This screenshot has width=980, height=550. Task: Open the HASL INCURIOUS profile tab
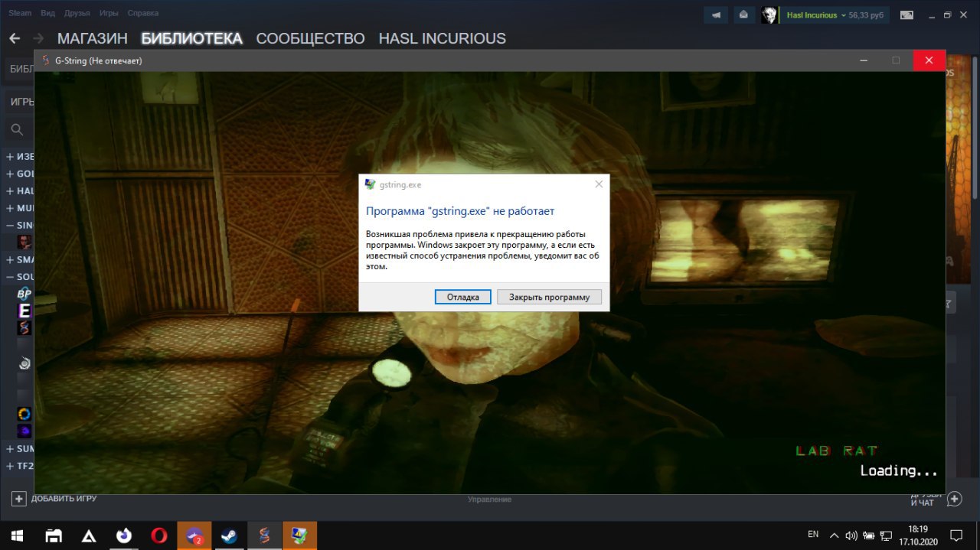pos(442,38)
